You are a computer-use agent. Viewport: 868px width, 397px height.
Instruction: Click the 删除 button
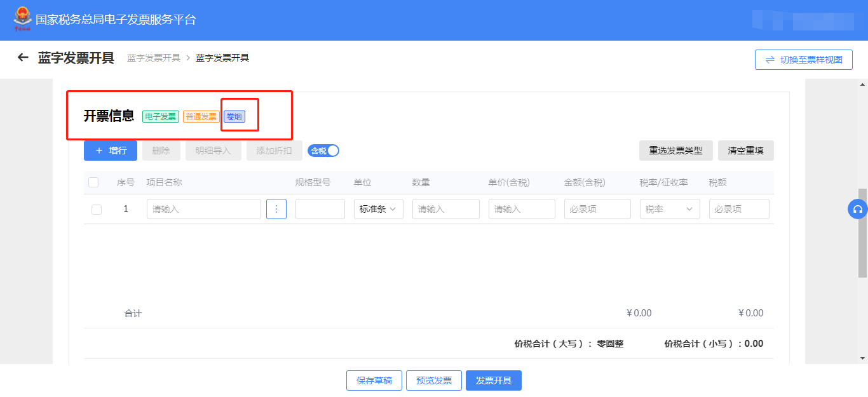[x=161, y=151]
